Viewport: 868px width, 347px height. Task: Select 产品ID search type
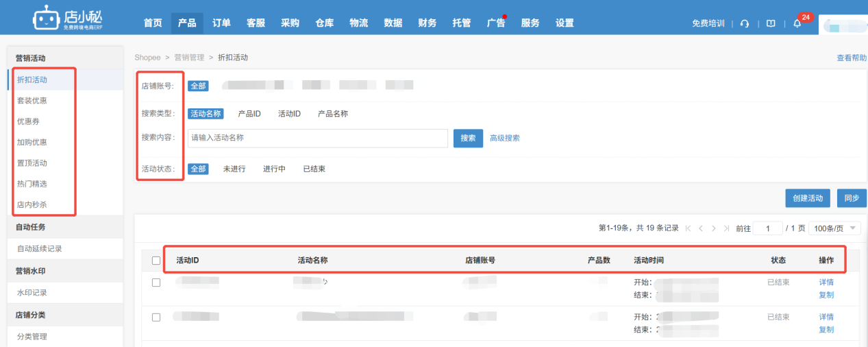pos(249,114)
